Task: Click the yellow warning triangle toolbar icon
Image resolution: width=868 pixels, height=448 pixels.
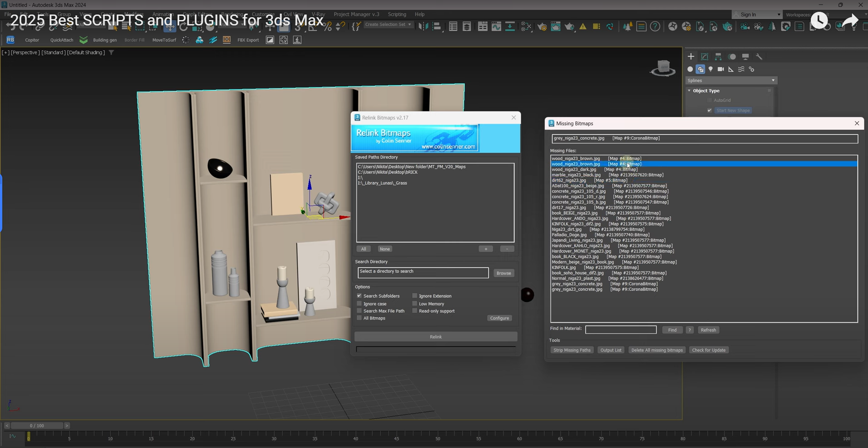Action: tap(583, 26)
